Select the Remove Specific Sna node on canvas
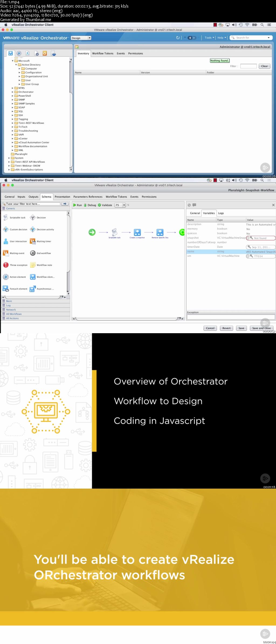The image size is (276, 644). pyautogui.click(x=160, y=233)
